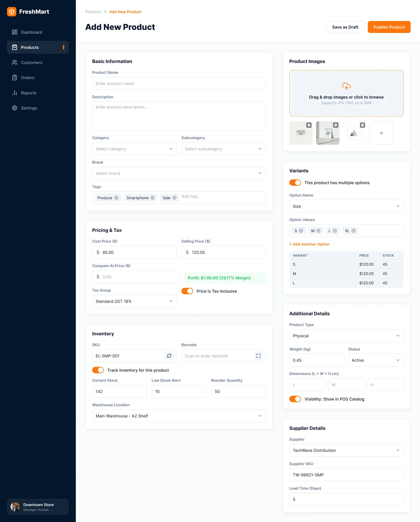Viewport: 420px width, 522px height.
Task: Open the Tax Group dropdown
Action: [134, 301]
